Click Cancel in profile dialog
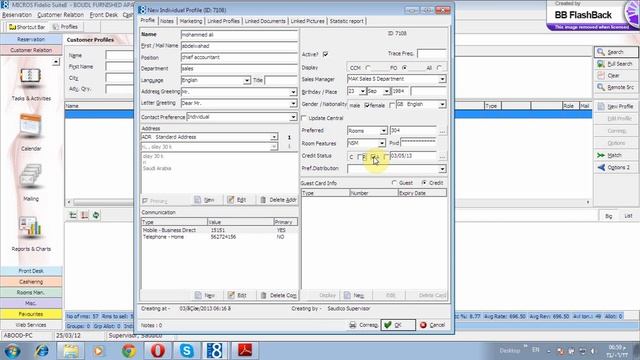Screen dimensions: 640x360 (433, 325)
